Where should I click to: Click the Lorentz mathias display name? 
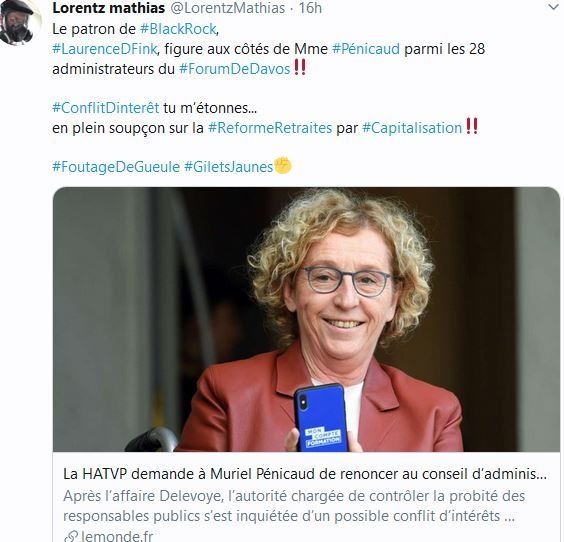point(109,8)
